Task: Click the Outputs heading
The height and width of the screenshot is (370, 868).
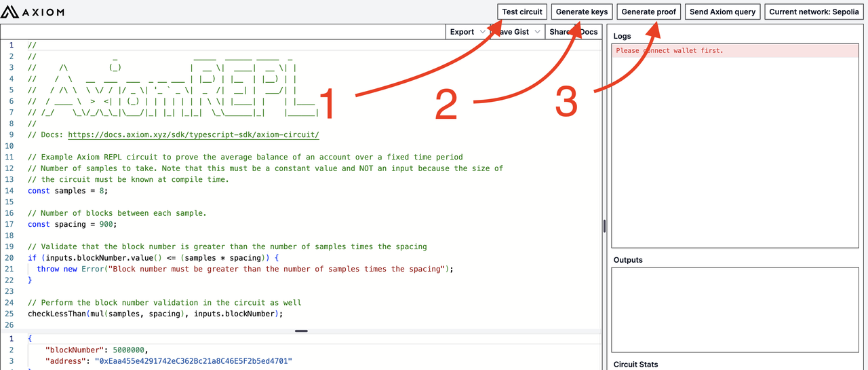Action: pos(628,260)
